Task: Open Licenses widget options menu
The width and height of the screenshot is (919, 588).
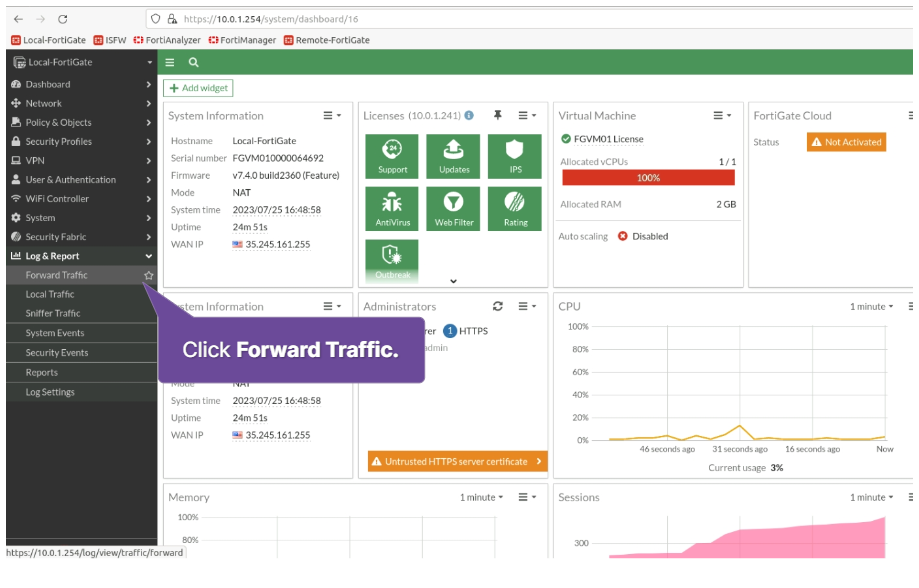Action: pos(527,115)
